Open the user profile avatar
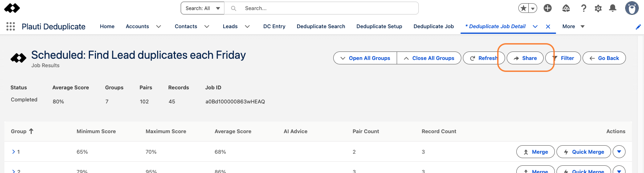The width and height of the screenshot is (644, 173). coord(632,8)
